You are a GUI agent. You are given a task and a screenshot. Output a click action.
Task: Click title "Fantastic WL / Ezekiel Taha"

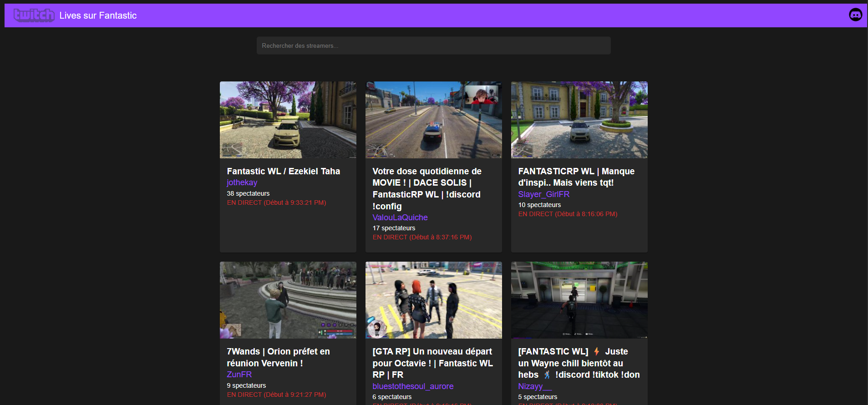pos(283,171)
